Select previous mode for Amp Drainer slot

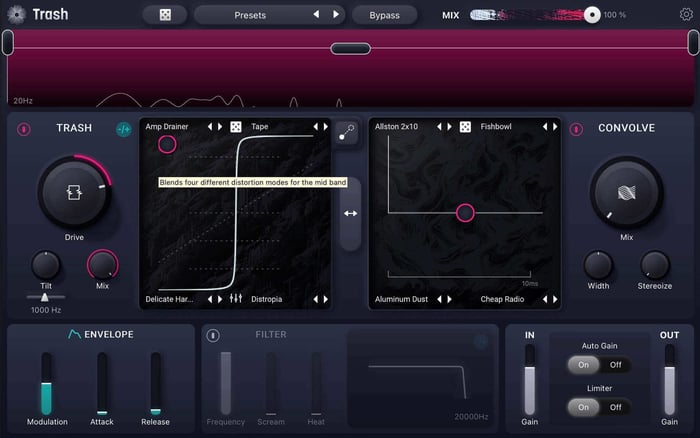click(210, 127)
